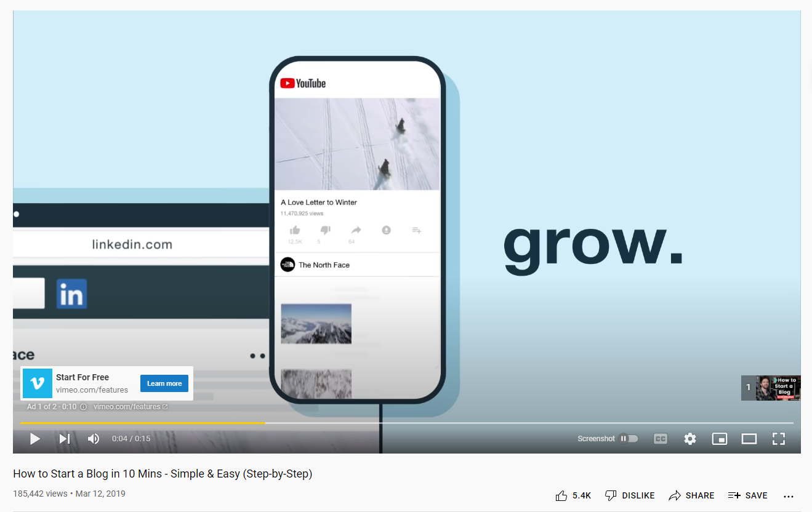Click the Learn more ad button
Viewport: 812px width, 512px height.
[164, 383]
